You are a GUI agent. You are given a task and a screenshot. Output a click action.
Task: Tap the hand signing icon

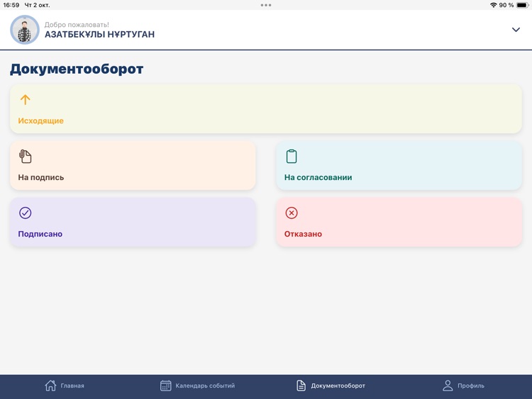[x=25, y=157]
